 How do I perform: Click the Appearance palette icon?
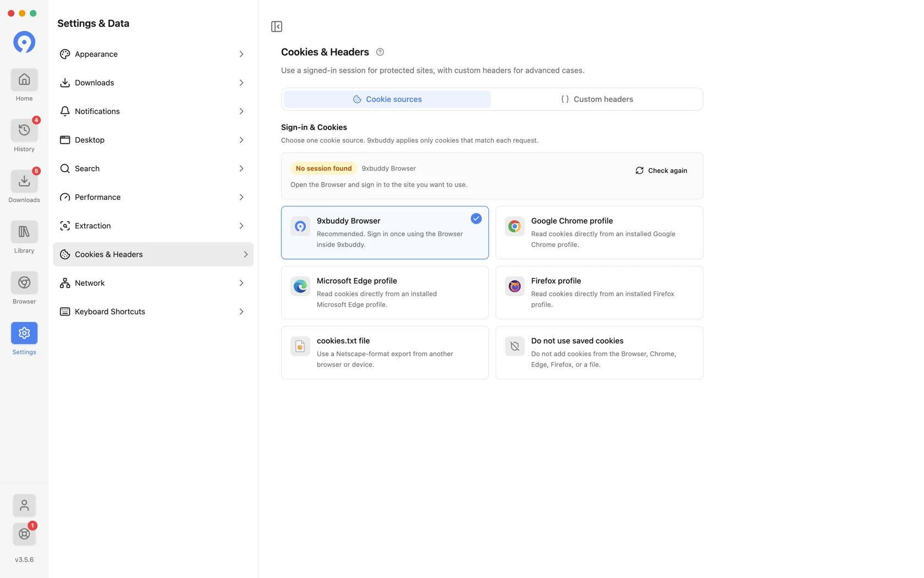(x=65, y=54)
